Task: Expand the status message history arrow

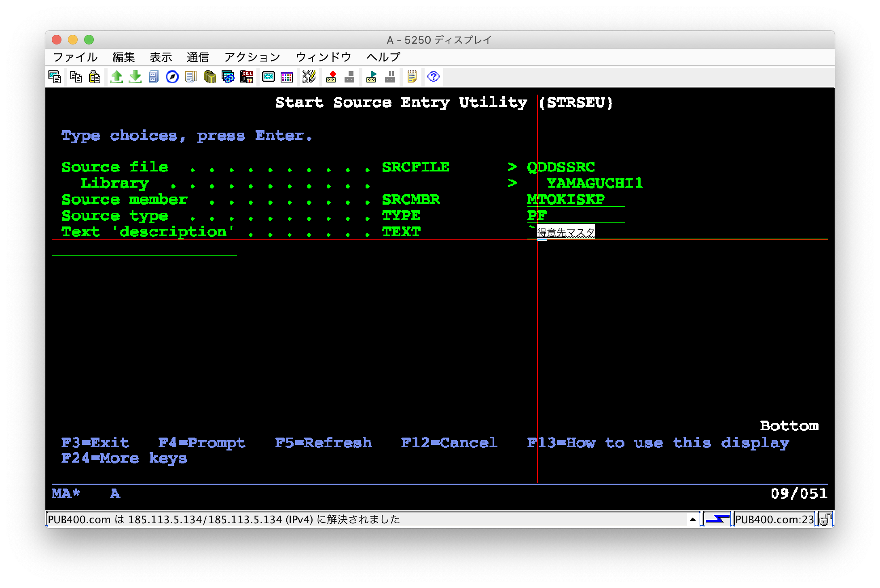Action: [x=692, y=520]
